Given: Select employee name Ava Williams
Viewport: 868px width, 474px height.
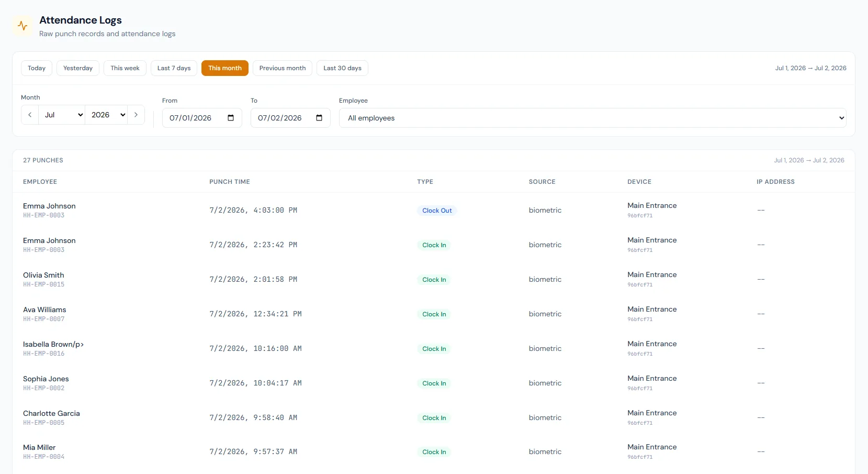Looking at the screenshot, I should pyautogui.click(x=44, y=310).
